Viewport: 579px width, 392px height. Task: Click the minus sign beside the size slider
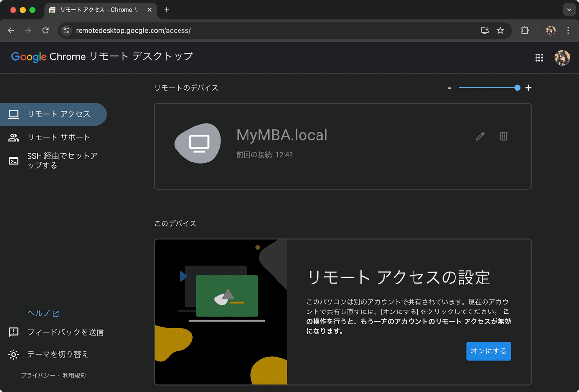(x=449, y=88)
